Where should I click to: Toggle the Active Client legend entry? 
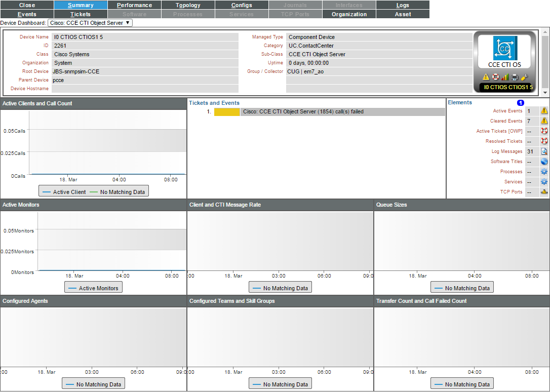tap(64, 192)
